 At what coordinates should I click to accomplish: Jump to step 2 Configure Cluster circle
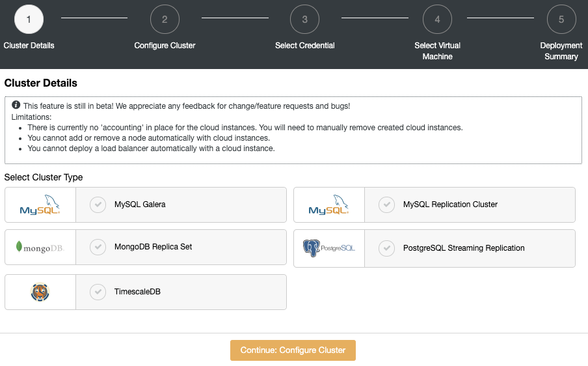tap(165, 19)
